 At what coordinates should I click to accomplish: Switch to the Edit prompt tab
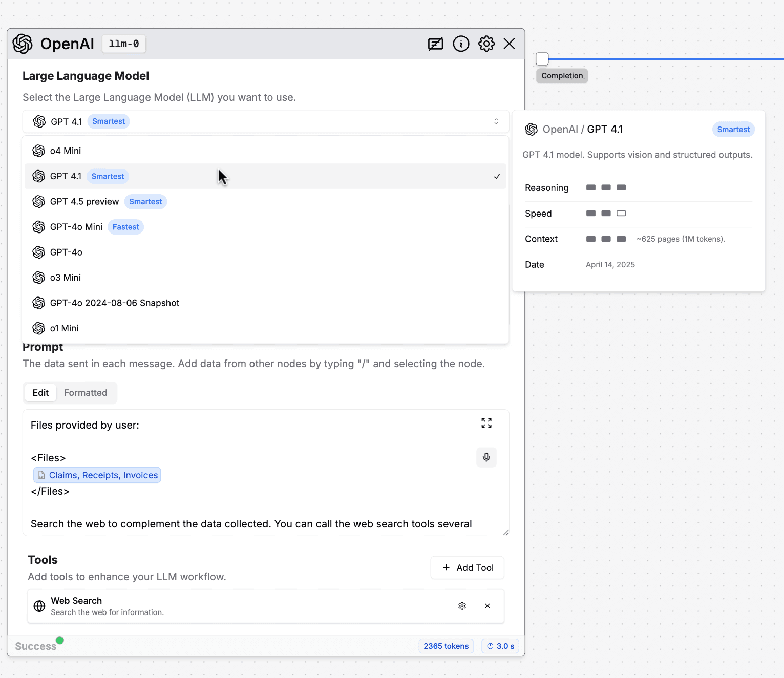pyautogui.click(x=40, y=393)
